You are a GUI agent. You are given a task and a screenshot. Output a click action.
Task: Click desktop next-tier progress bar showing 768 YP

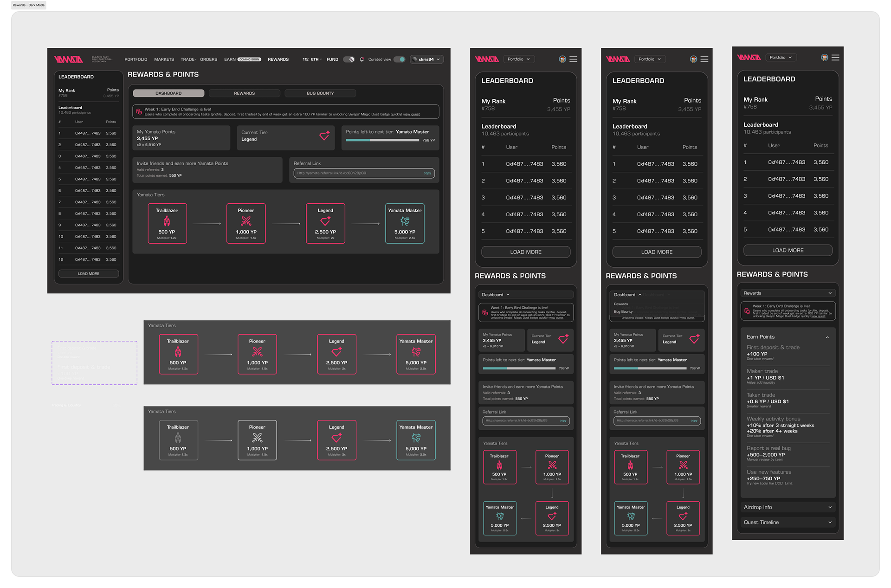(x=382, y=140)
